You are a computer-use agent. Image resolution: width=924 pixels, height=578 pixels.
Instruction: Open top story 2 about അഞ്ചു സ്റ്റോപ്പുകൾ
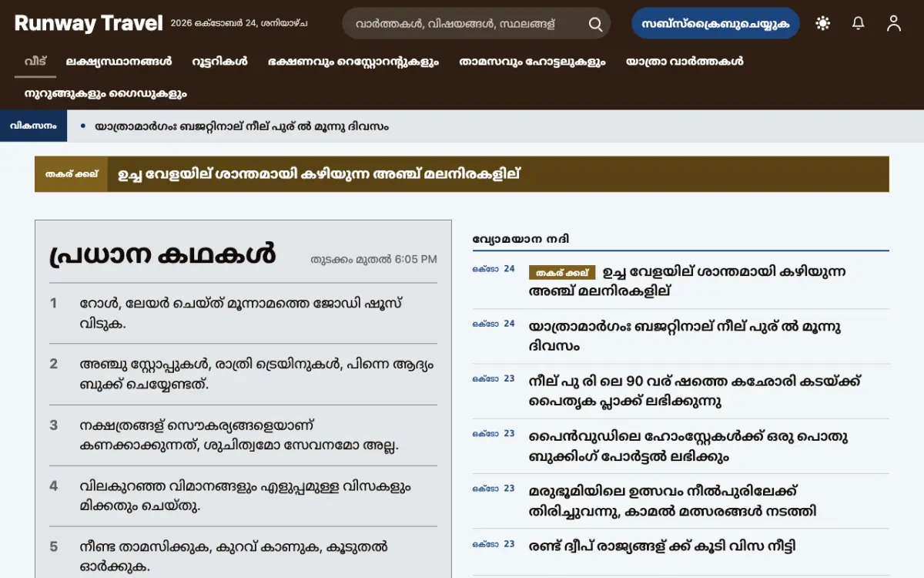point(243,374)
